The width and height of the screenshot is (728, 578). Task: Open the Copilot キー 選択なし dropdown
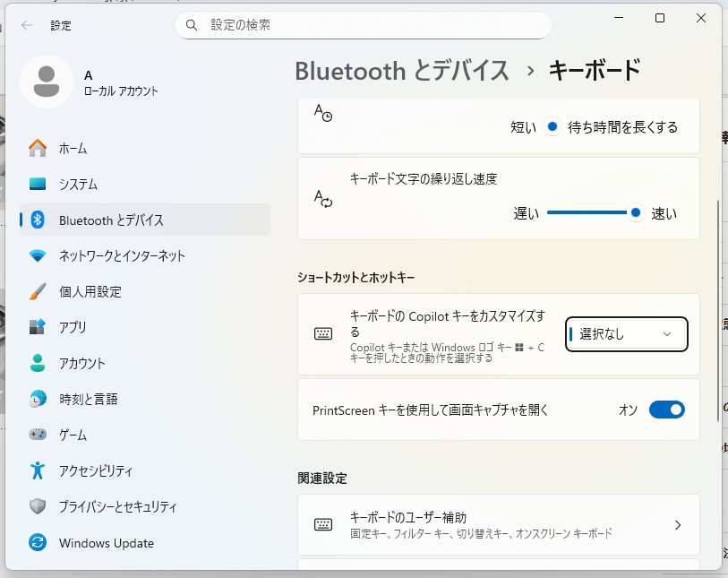click(x=626, y=333)
